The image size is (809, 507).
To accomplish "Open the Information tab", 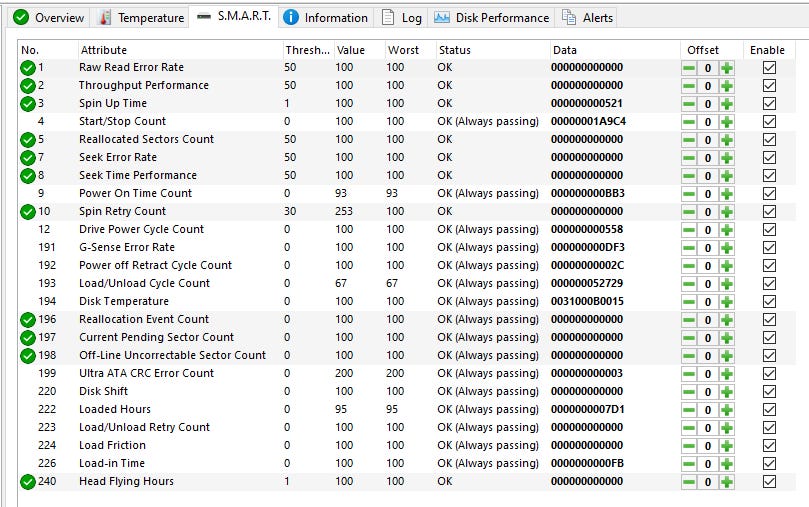I will pyautogui.click(x=326, y=18).
